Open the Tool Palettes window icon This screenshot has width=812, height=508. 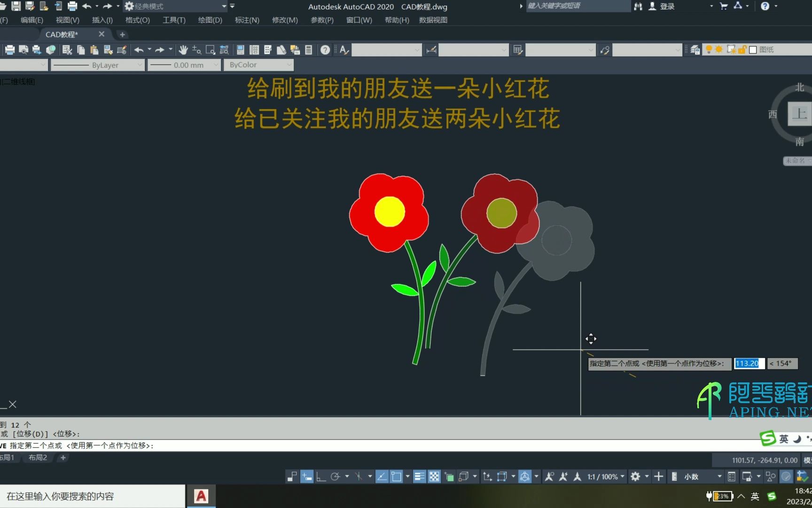268,50
